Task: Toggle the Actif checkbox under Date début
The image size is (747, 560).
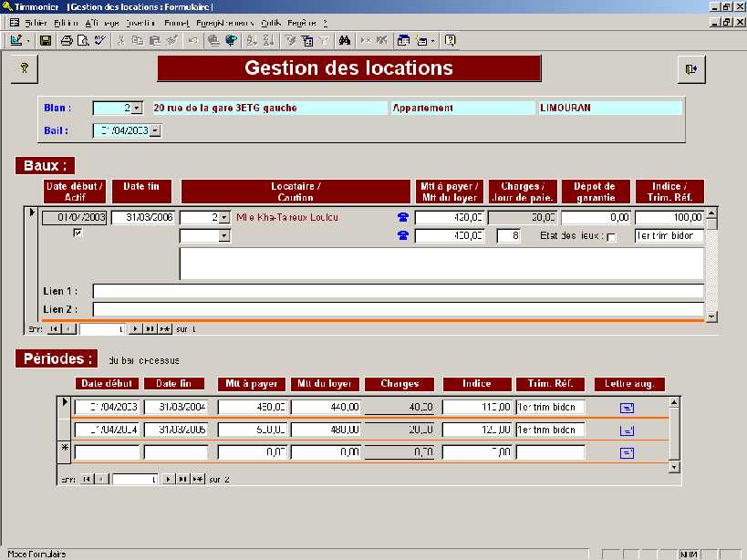Action: 78,233
